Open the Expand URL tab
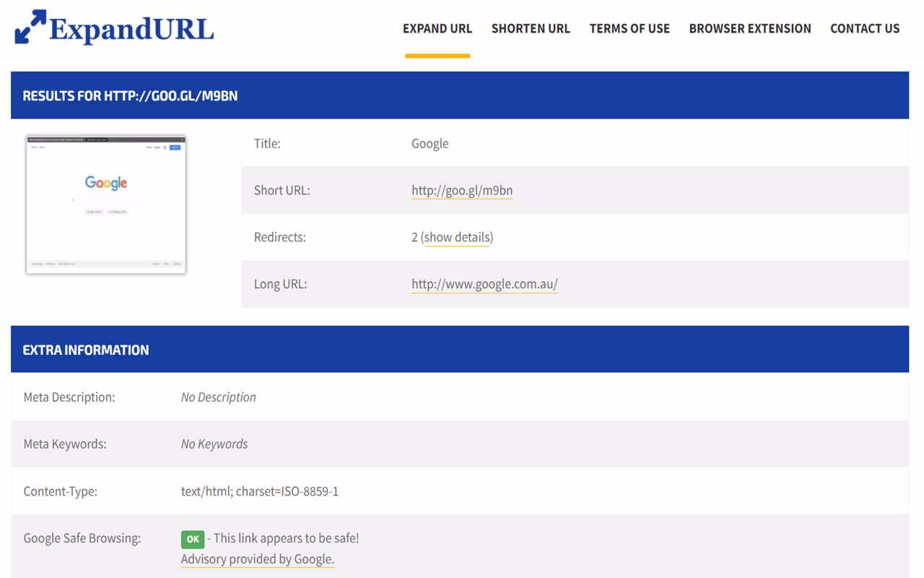 click(x=437, y=29)
